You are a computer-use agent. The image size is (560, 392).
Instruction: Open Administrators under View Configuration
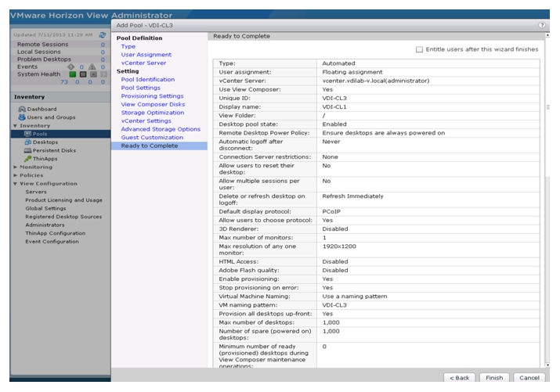pos(45,225)
